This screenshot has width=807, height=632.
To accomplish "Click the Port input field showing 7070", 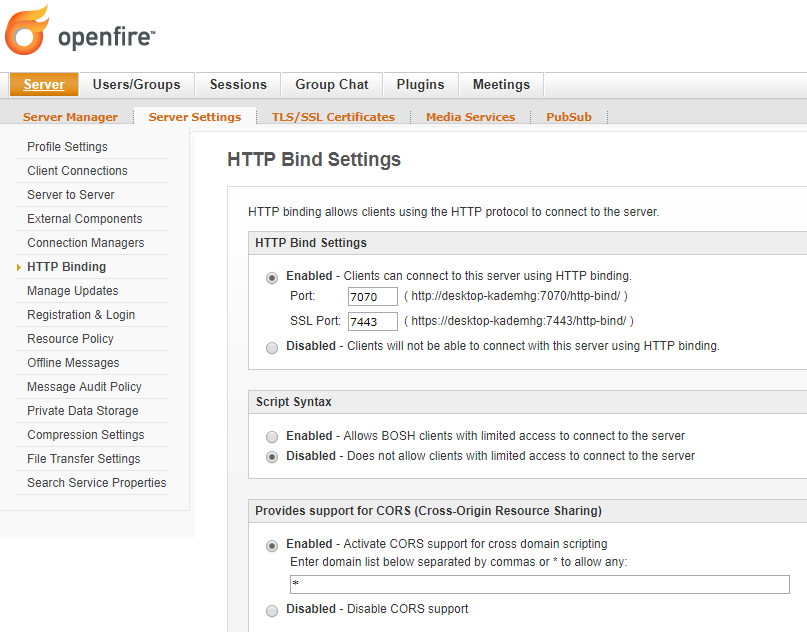I will (x=372, y=297).
